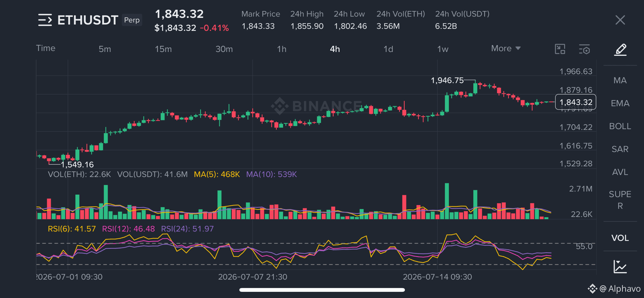Select the Time chart mode
The height and width of the screenshot is (298, 644).
pos(46,48)
